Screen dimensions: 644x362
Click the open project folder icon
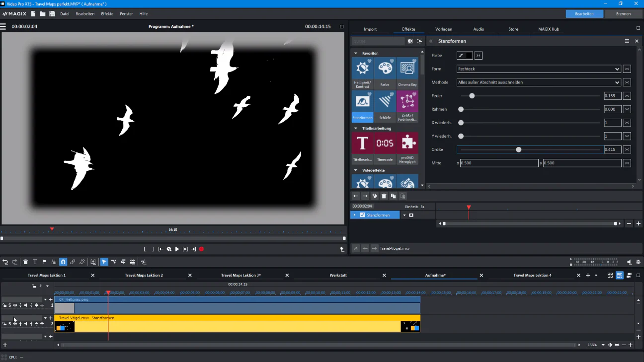coord(43,14)
